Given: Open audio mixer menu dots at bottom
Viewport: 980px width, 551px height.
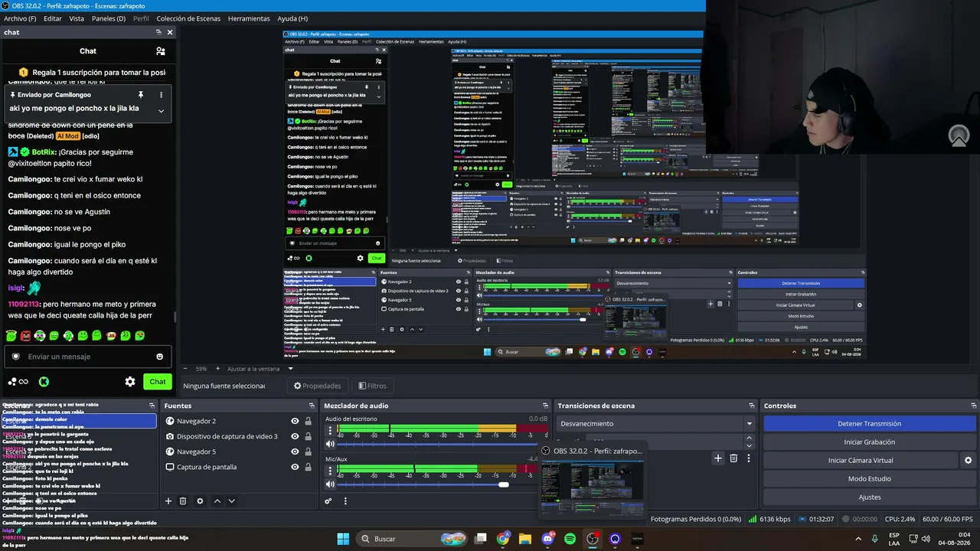Looking at the screenshot, I should [345, 501].
